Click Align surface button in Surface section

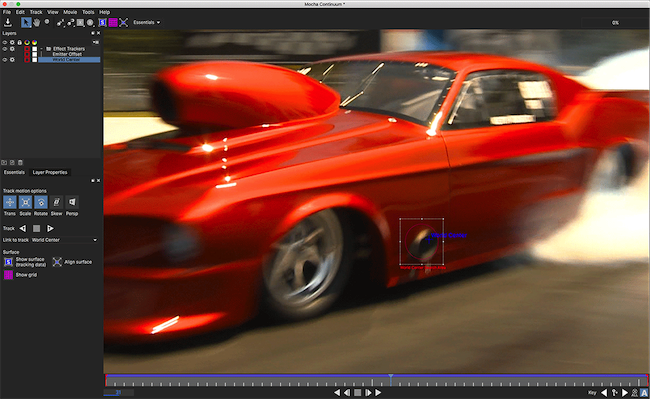point(57,262)
